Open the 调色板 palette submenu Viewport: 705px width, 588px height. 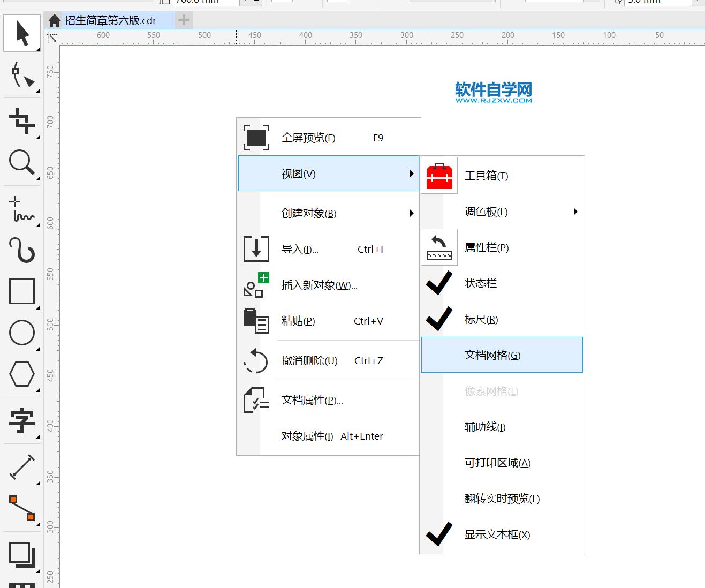click(502, 212)
